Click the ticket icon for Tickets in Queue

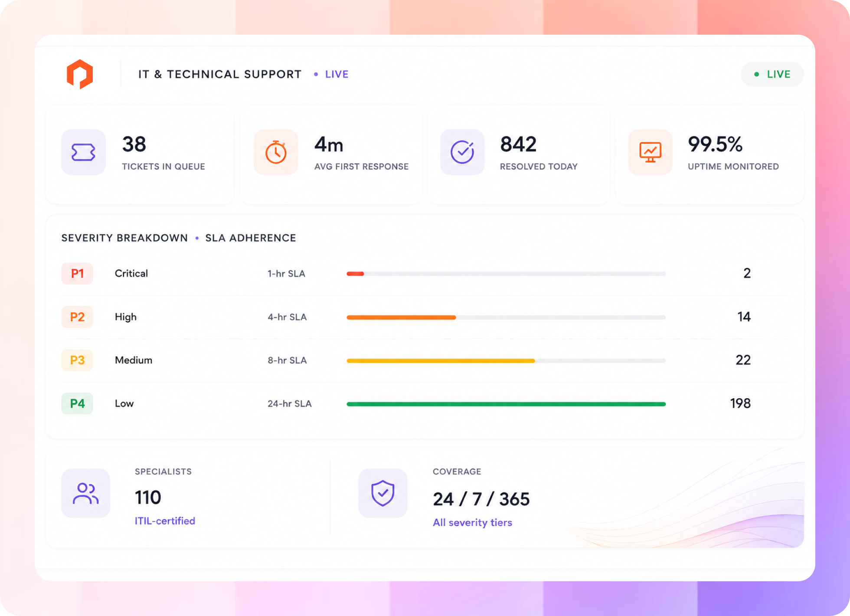point(83,152)
